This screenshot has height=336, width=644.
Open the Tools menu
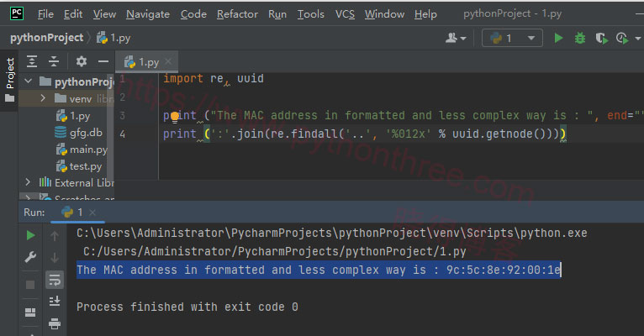(x=310, y=14)
